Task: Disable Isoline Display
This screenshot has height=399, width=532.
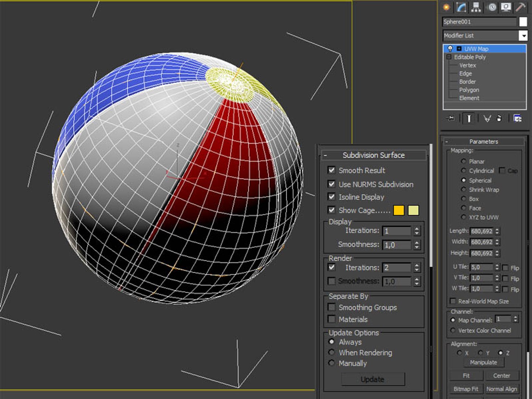Action: tap(332, 197)
